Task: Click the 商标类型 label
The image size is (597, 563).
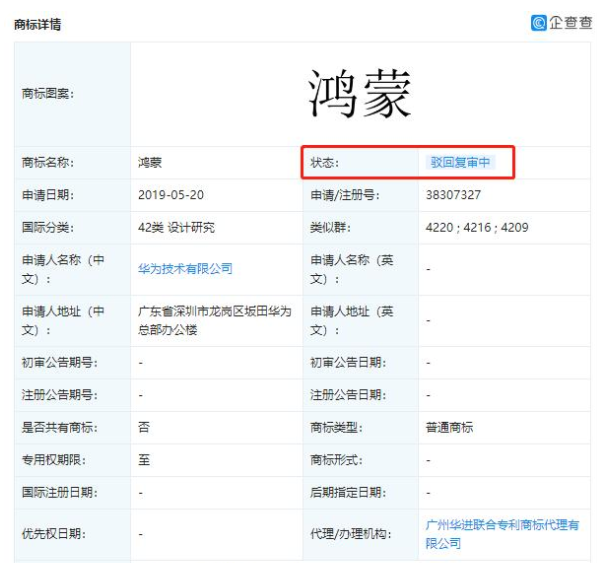Action: [336, 427]
